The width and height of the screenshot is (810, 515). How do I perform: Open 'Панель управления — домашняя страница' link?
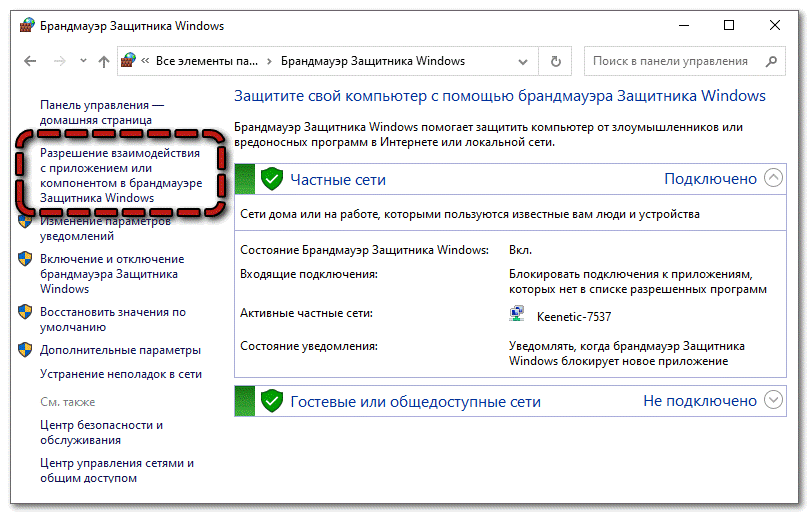tap(102, 113)
